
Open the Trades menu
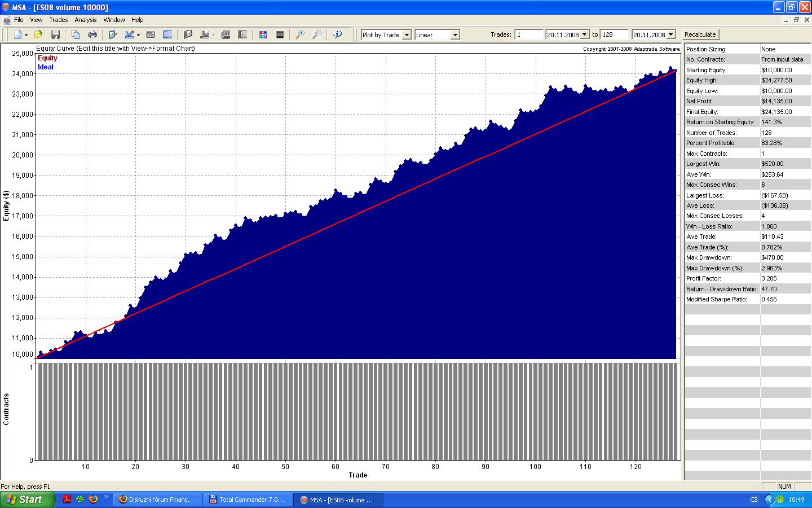click(59, 20)
